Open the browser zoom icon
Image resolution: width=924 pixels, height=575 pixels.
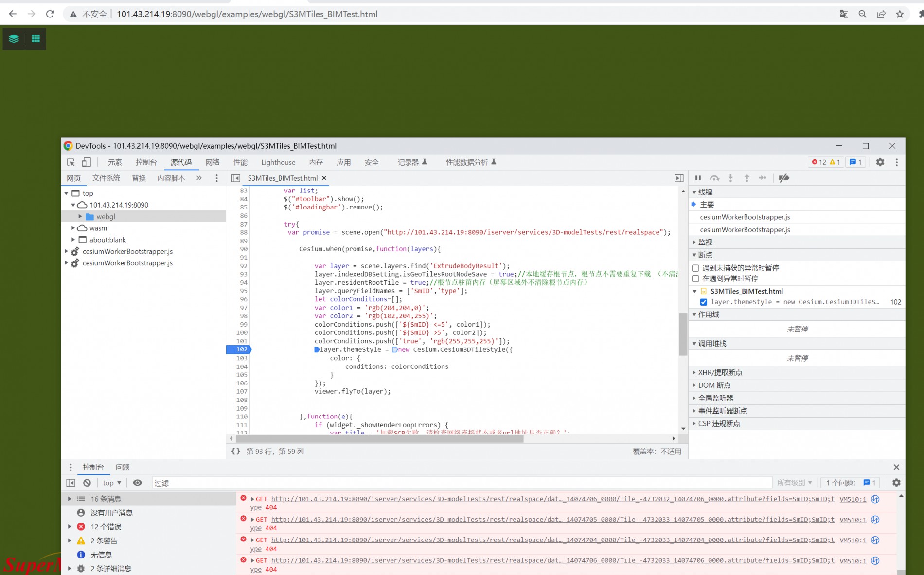click(x=862, y=14)
